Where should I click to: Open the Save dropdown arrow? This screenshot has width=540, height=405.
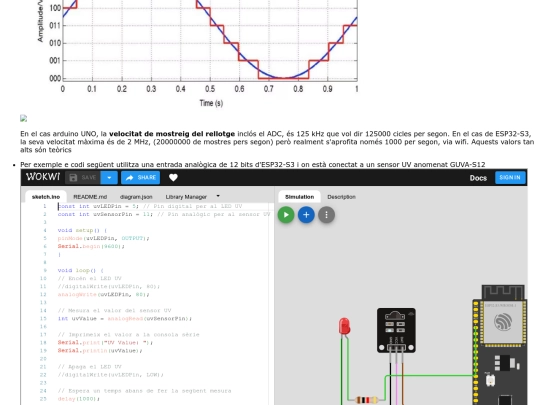109,177
